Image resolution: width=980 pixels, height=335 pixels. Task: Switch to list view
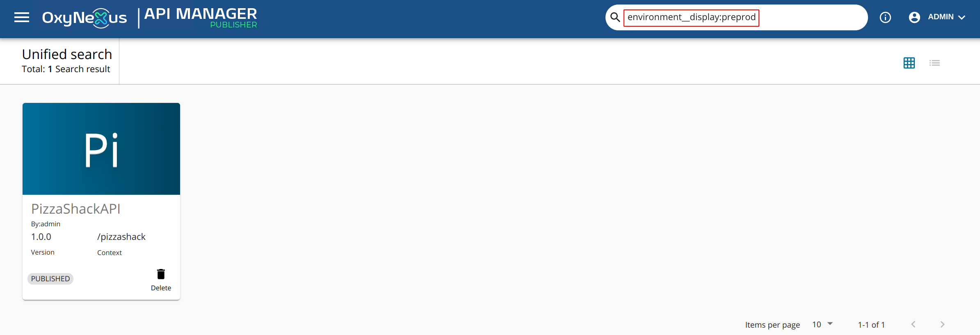(934, 63)
